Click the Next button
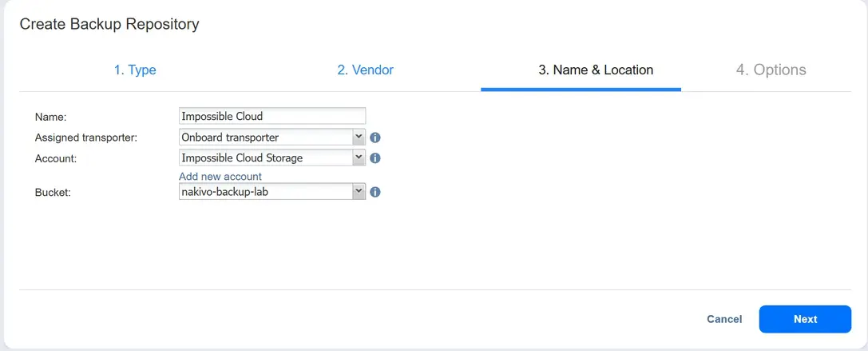The image size is (868, 351). click(x=805, y=319)
